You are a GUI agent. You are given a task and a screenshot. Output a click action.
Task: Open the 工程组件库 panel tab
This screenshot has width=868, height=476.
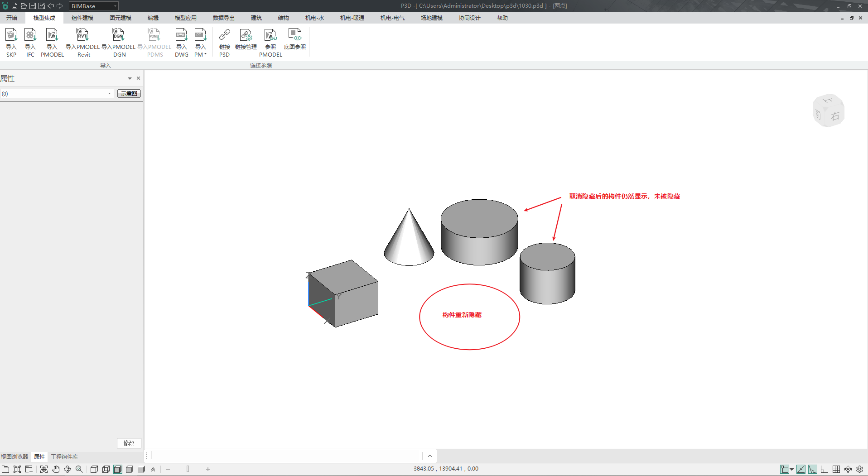(64, 457)
